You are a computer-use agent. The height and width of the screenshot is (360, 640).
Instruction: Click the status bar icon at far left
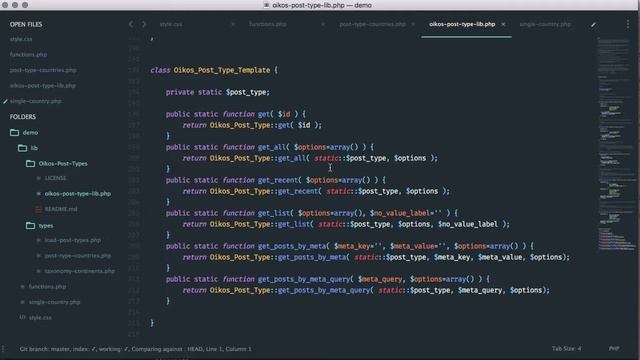3,349
